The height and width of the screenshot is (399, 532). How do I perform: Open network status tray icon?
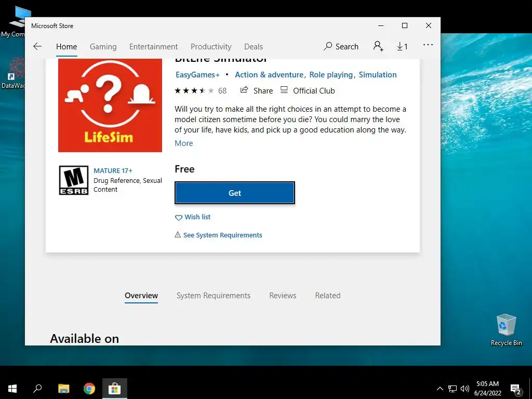coord(453,389)
